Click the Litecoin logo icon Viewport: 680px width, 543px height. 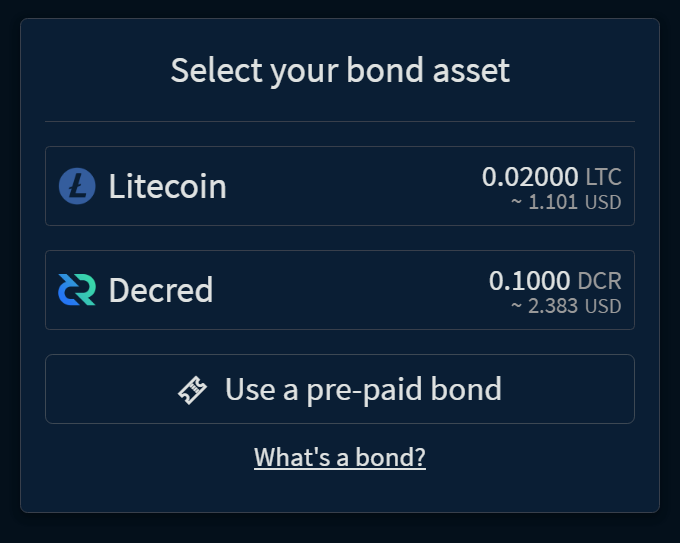click(x=77, y=186)
